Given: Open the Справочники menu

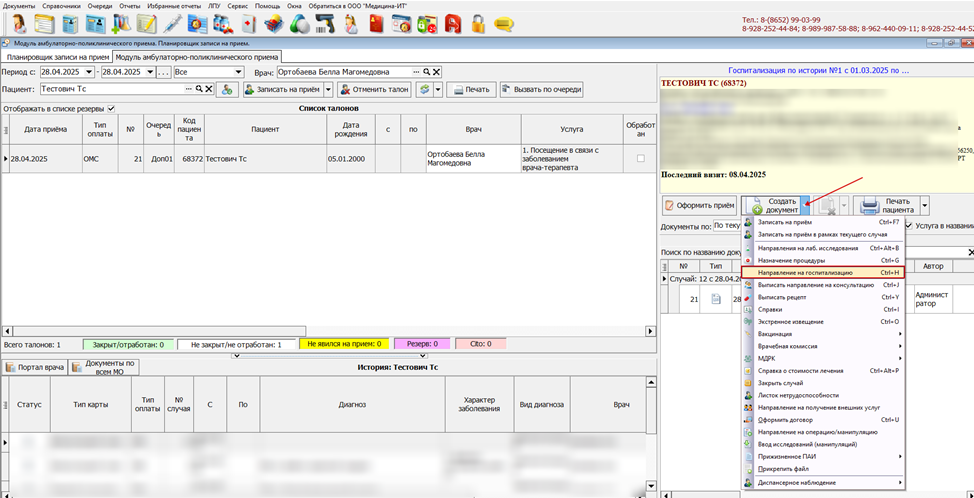Looking at the screenshot, I should pos(61,5).
